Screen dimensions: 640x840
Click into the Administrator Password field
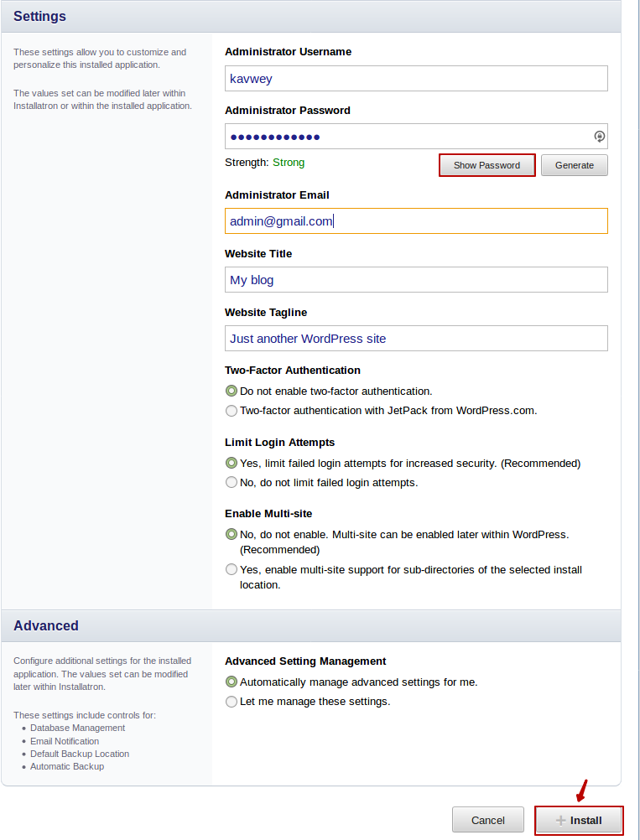pyautogui.click(x=408, y=137)
